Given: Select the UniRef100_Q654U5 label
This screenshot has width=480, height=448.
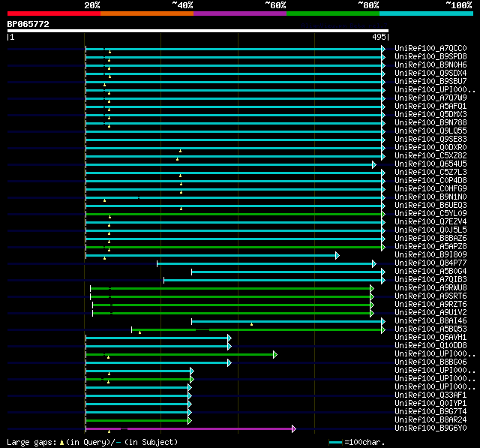Looking at the screenshot, I should click(x=430, y=164).
